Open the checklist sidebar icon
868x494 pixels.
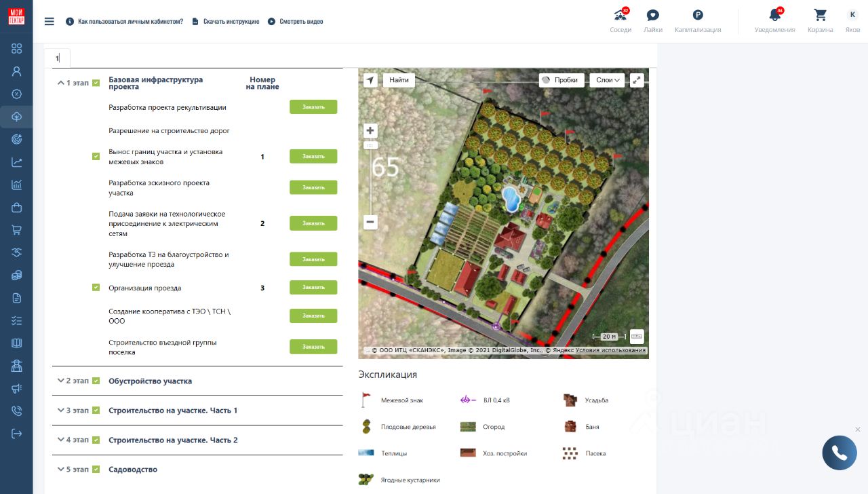(17, 320)
